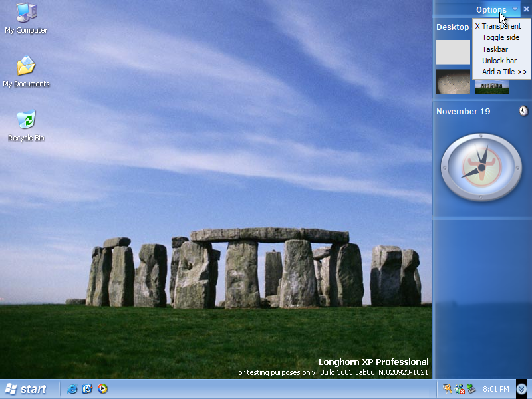The height and width of the screenshot is (399, 532).
Task: Choose Toggle side in the Options menu
Action: point(501,38)
